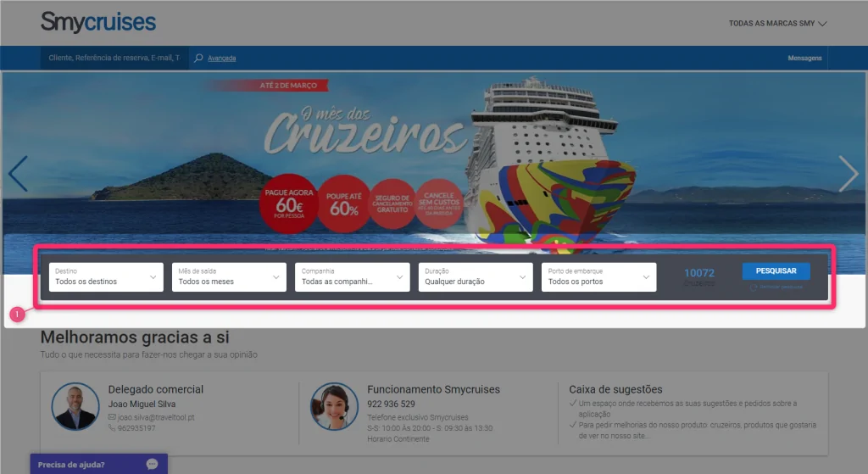Click the reset search link under Pesquisar
Screen dimensions: 868x474
pos(776,287)
